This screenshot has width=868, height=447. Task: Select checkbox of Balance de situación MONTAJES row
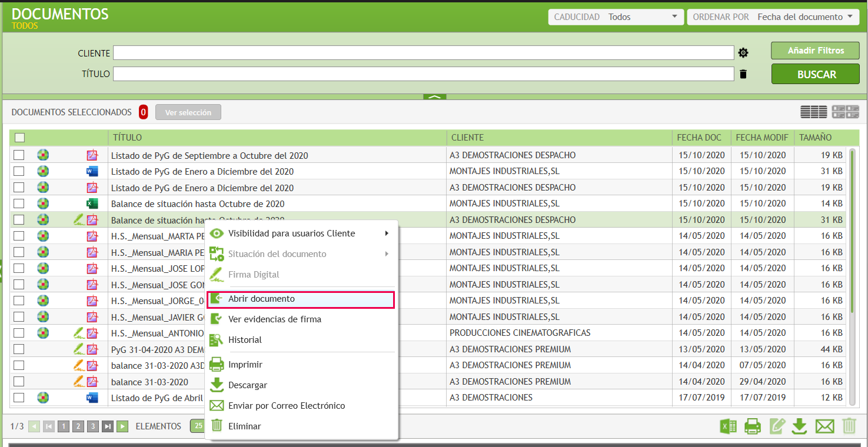[x=19, y=204]
